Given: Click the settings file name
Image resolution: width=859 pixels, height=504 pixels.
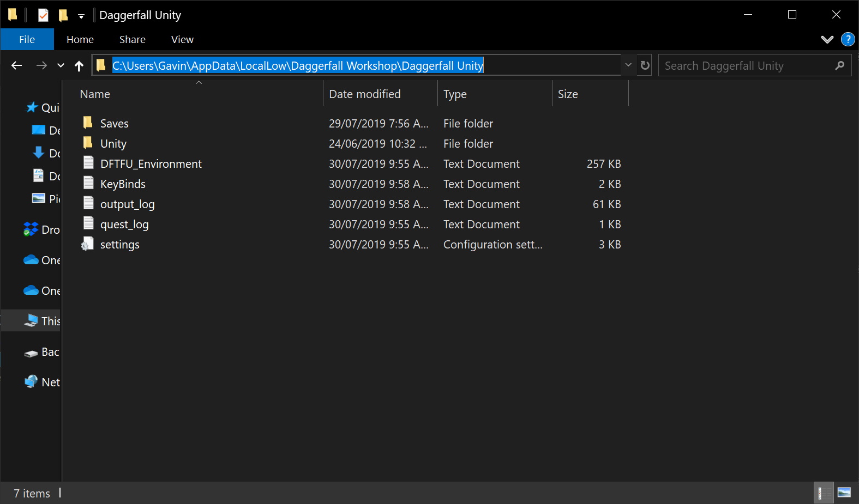Looking at the screenshot, I should (x=120, y=245).
